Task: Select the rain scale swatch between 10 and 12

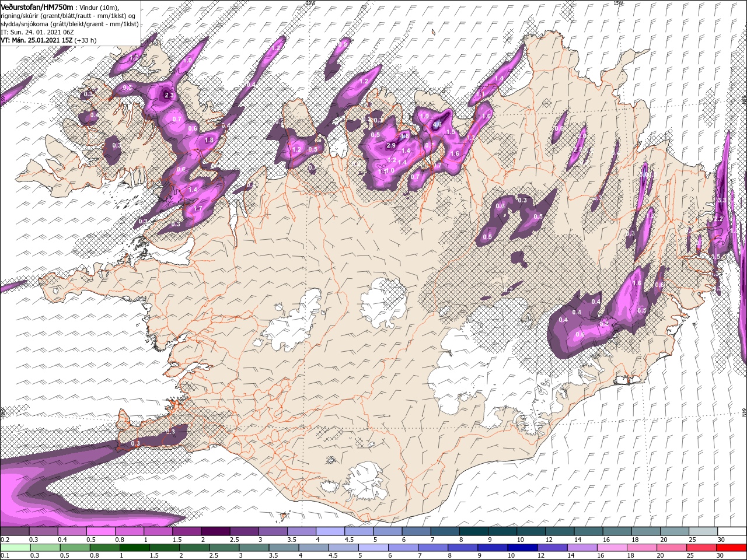Action: pyautogui.click(x=522, y=548)
